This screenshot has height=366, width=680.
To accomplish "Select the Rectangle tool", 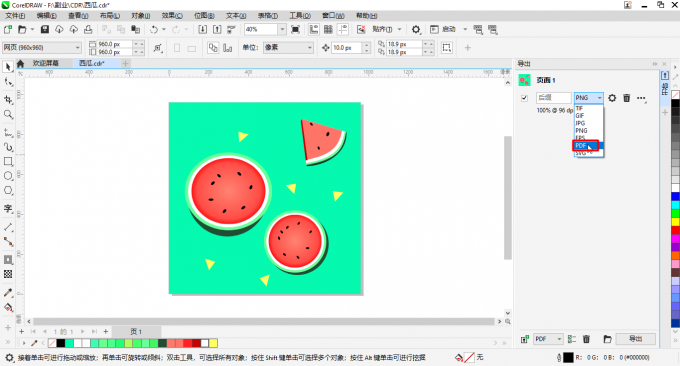I will pyautogui.click(x=8, y=161).
